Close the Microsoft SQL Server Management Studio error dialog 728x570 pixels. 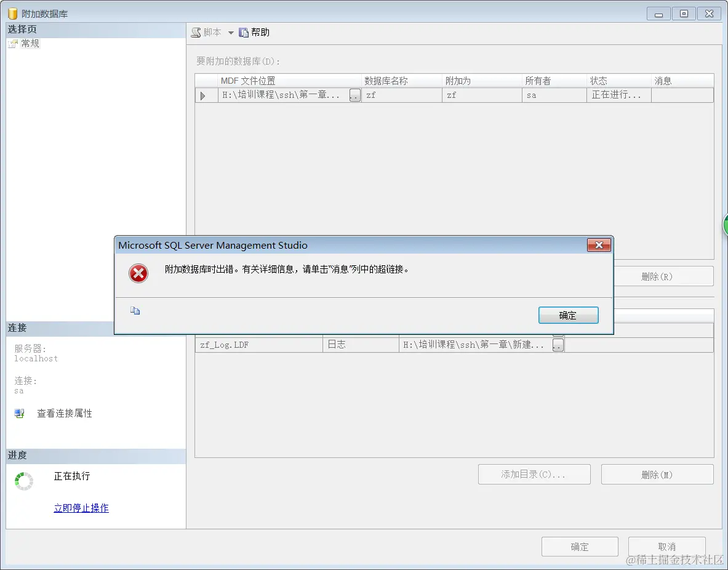(x=599, y=245)
